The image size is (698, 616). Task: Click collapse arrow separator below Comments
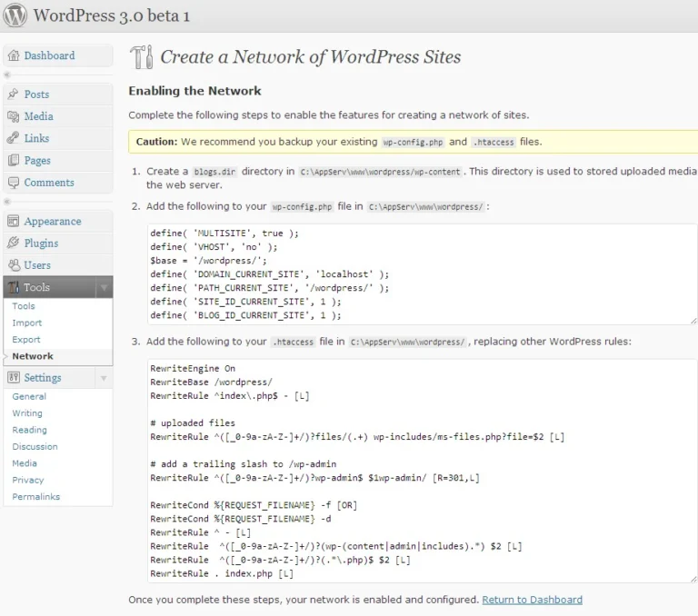(7, 202)
